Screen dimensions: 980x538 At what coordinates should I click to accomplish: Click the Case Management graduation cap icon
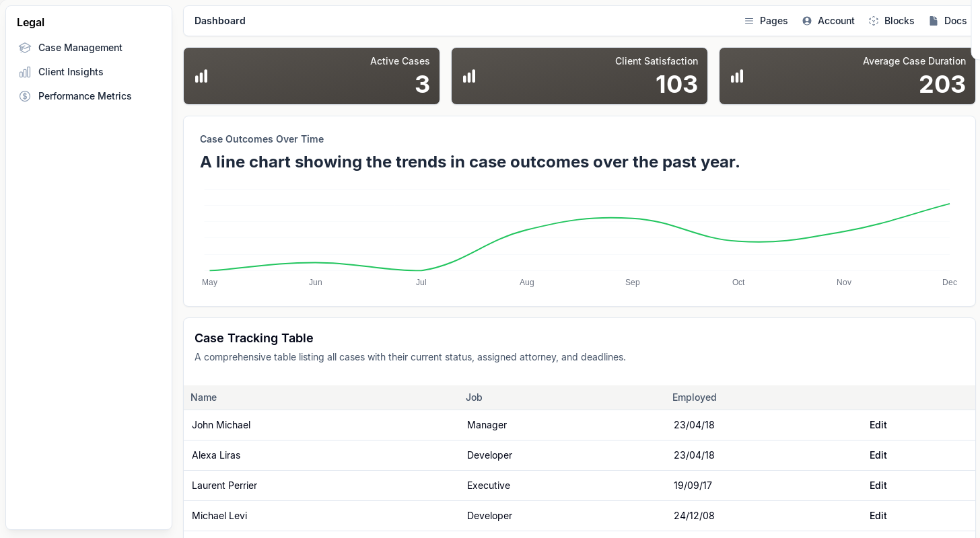[x=25, y=48]
